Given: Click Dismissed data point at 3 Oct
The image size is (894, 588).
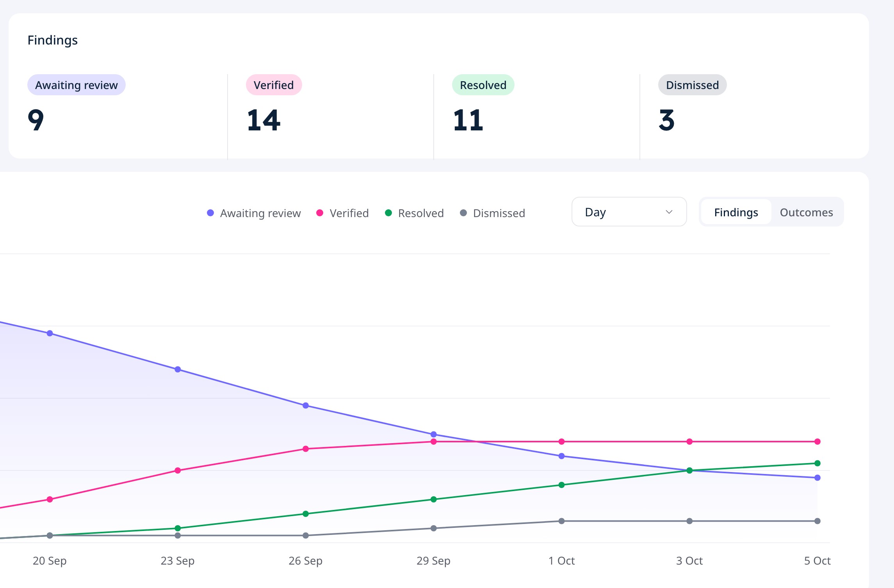Looking at the screenshot, I should tap(689, 521).
